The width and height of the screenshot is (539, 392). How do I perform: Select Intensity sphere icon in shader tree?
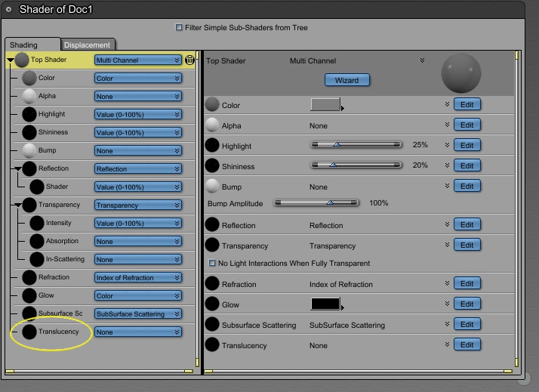pyautogui.click(x=37, y=223)
